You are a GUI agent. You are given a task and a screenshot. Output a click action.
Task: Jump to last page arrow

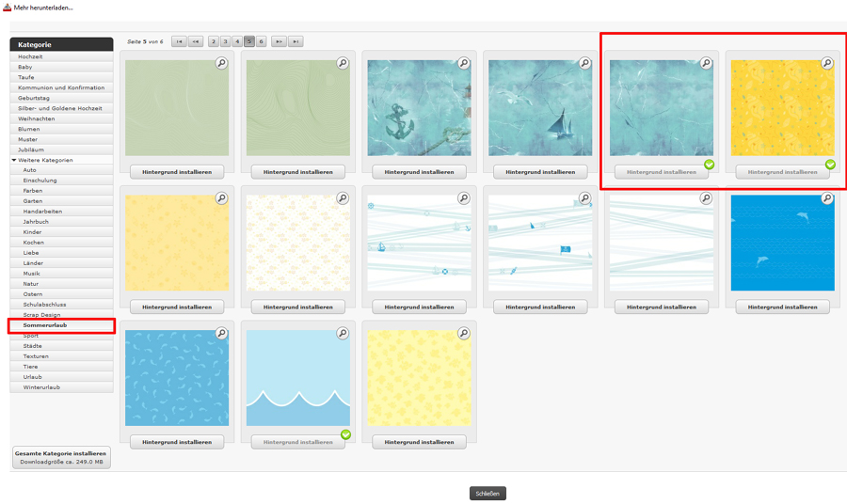tap(296, 41)
